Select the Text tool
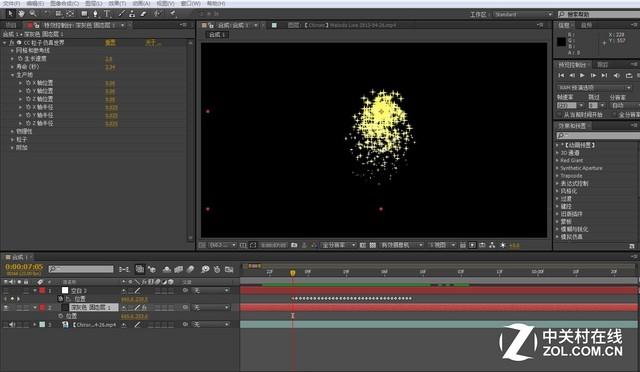 tap(107, 13)
